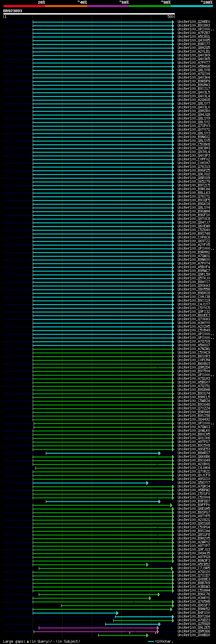Click the orange ~40% legend color segment
This screenshot has height=644, width=216.
(66, 6)
